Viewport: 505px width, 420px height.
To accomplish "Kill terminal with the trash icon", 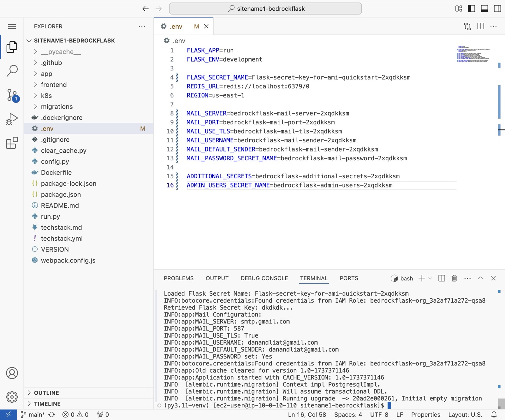I will (454, 278).
